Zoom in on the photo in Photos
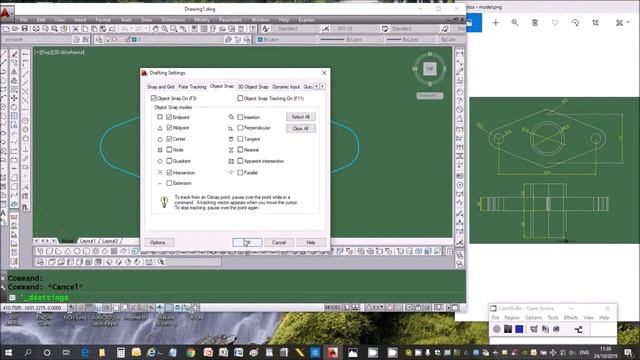640x360 pixels. coord(515,23)
